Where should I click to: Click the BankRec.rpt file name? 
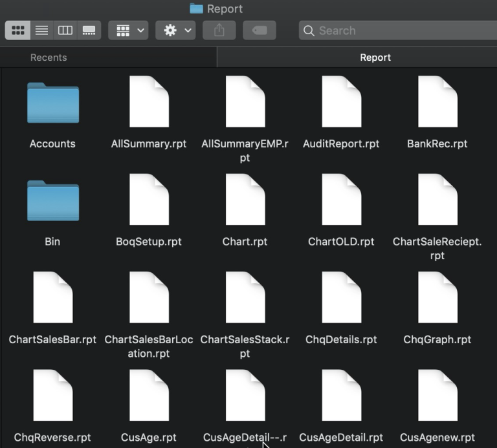[x=437, y=144]
